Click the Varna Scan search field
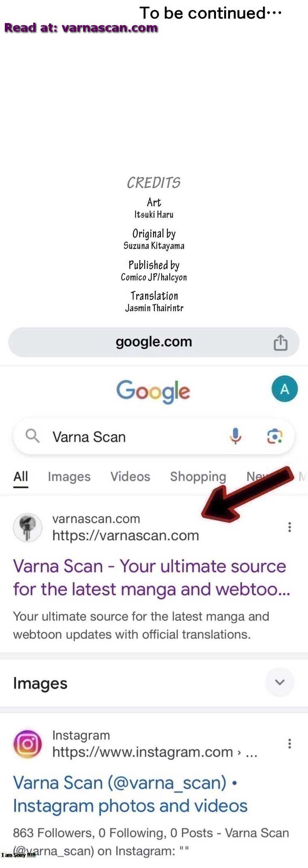The height and width of the screenshot is (868, 308). pos(154,436)
